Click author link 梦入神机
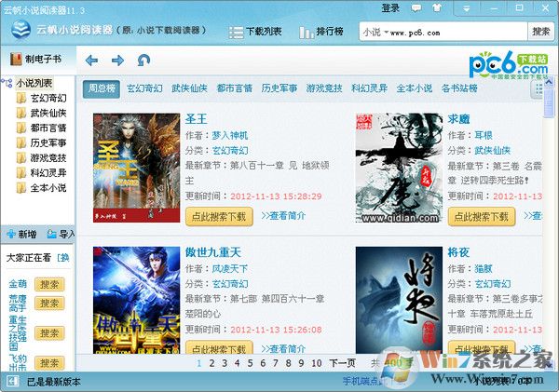 229,135
